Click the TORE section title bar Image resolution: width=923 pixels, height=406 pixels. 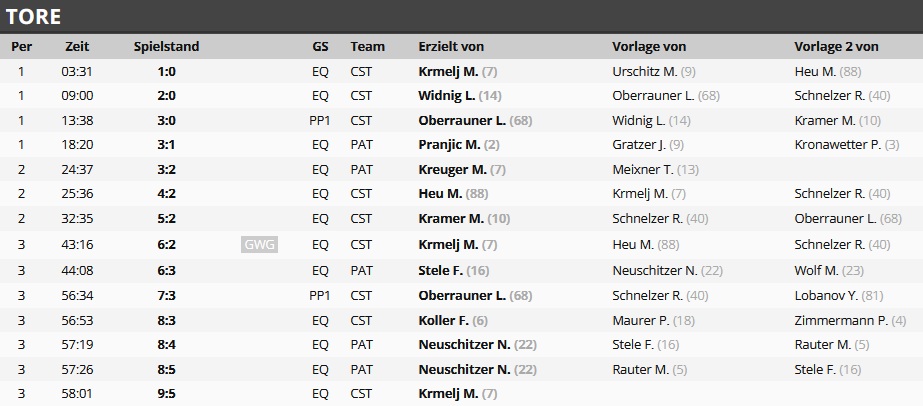pyautogui.click(x=461, y=16)
